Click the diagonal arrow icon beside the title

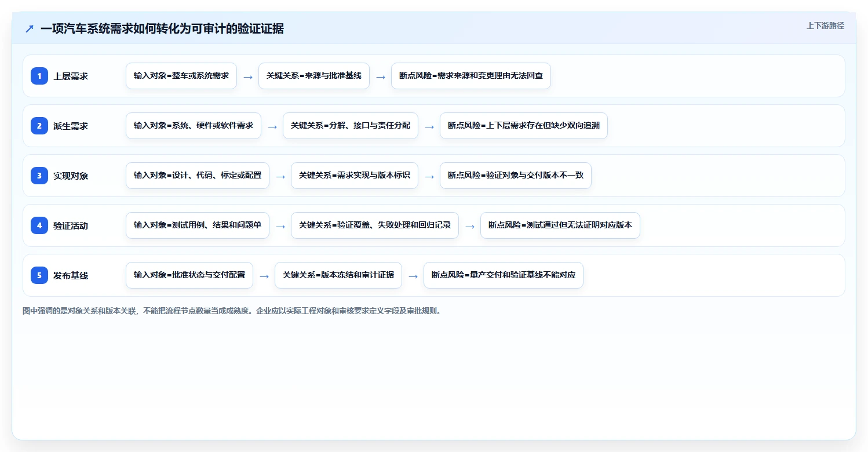pos(30,28)
